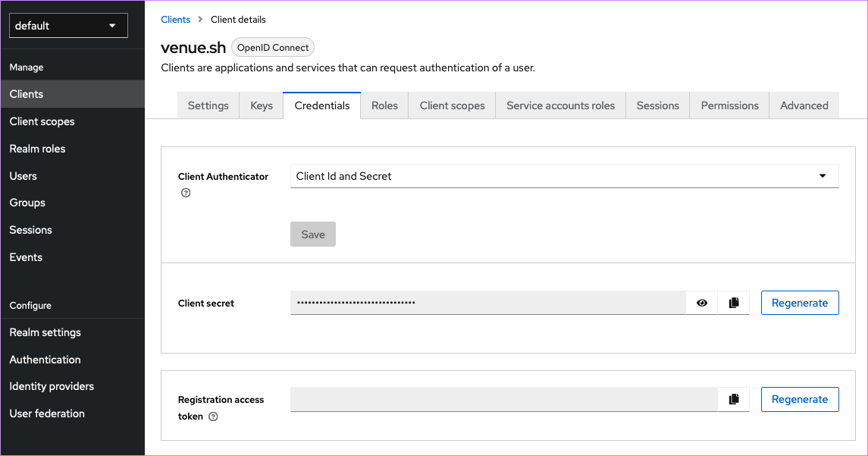Select the Credentials tab

pyautogui.click(x=322, y=105)
